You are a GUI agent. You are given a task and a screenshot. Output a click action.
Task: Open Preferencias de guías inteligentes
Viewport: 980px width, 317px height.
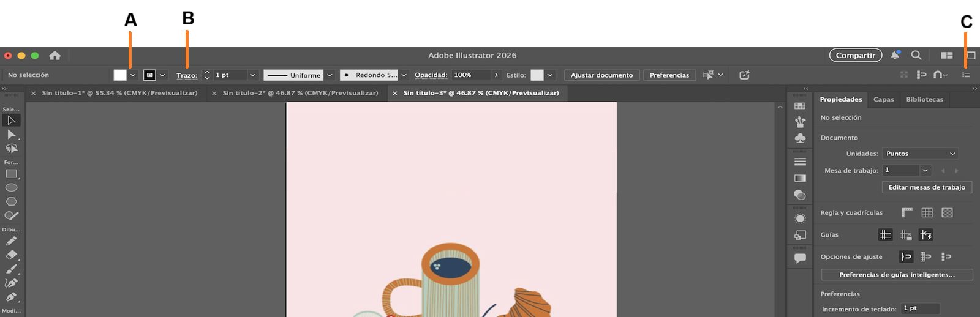[897, 275]
